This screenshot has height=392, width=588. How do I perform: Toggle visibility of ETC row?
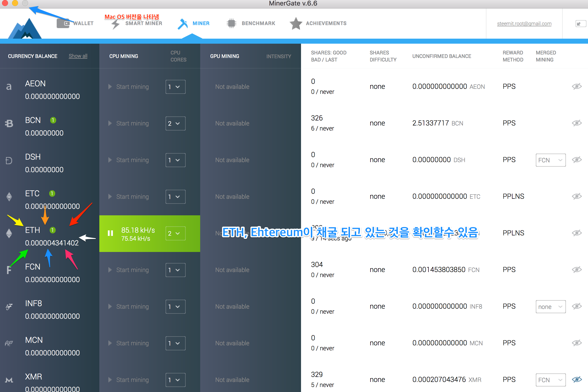576,197
